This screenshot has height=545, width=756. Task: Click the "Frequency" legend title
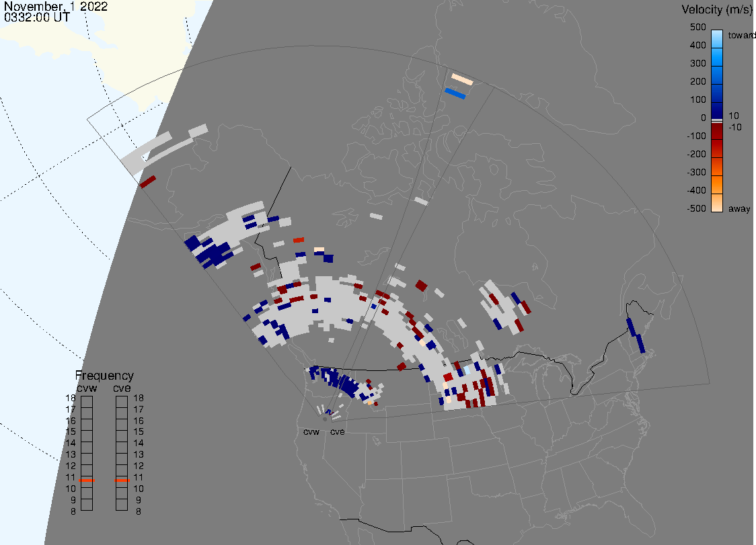(x=104, y=376)
